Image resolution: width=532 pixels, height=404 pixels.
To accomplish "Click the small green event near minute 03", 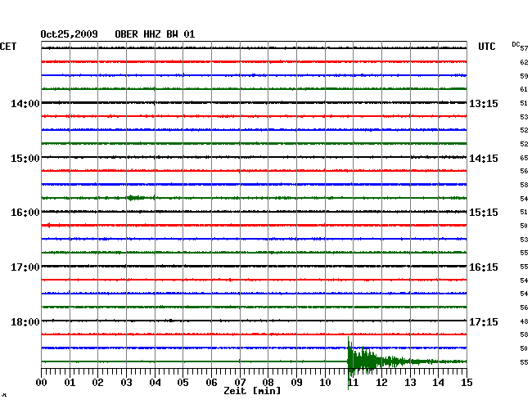I will (136, 198).
